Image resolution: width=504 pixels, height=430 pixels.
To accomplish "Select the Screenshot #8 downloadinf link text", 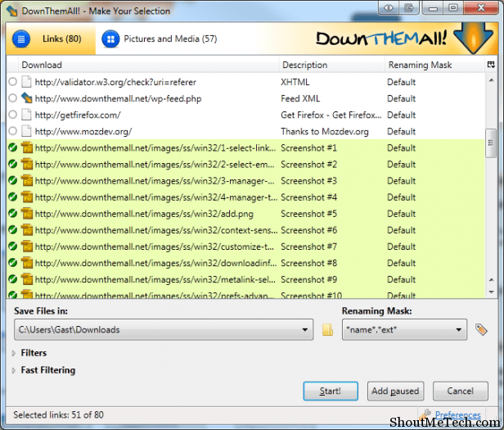I will (155, 263).
